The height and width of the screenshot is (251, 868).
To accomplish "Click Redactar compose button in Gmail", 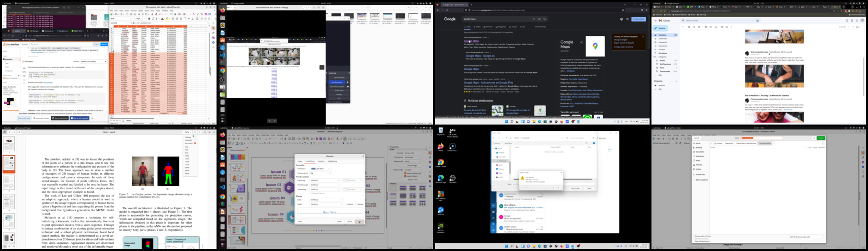I will click(x=660, y=28).
